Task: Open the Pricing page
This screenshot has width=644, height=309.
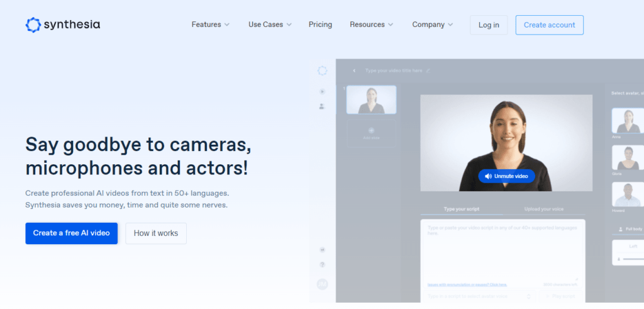Action: pyautogui.click(x=320, y=25)
